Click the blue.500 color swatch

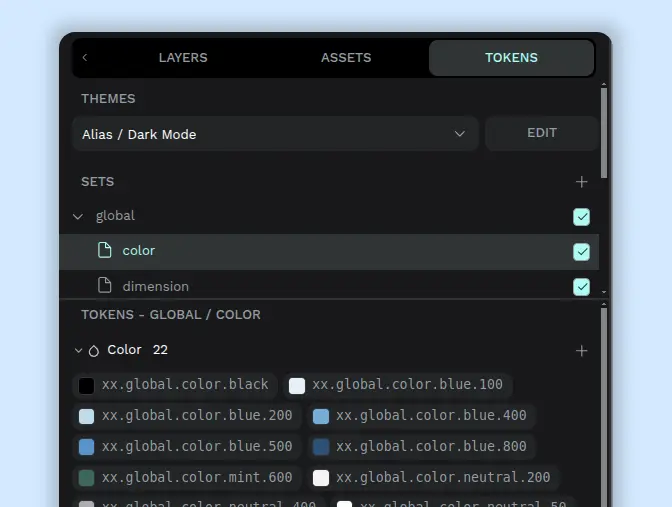(87, 447)
